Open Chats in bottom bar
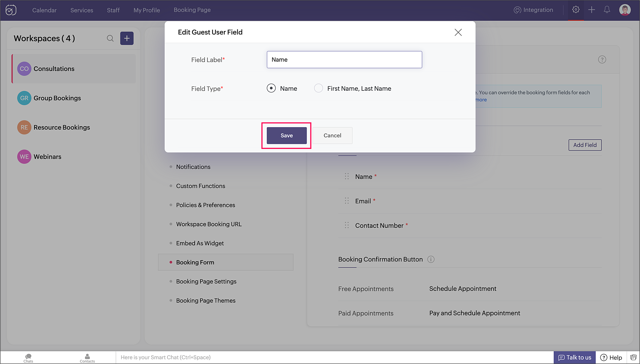 click(28, 358)
